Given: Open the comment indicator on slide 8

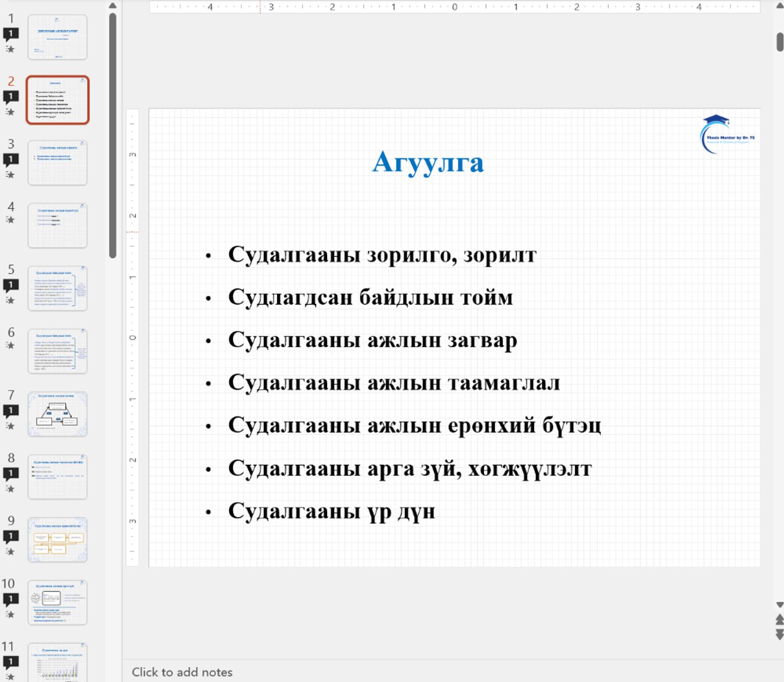Looking at the screenshot, I should 11,474.
